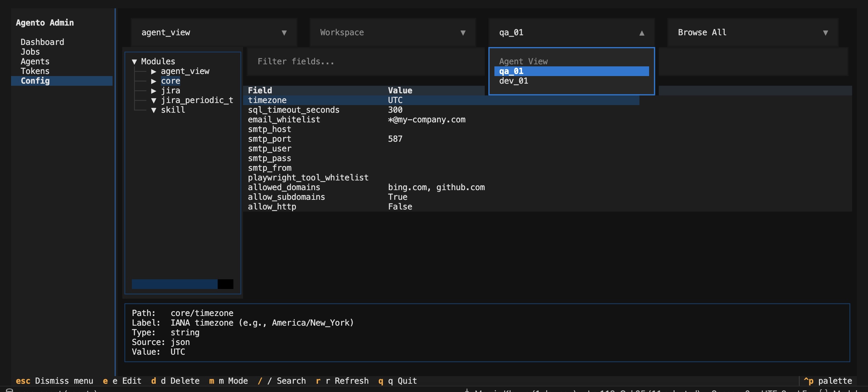Collapse the skill module arrow
Screen dimensions: 868x392
click(154, 110)
